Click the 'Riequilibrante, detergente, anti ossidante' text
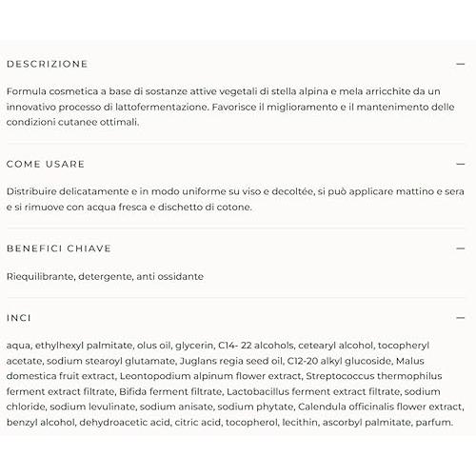476x476 pixels. pos(105,276)
